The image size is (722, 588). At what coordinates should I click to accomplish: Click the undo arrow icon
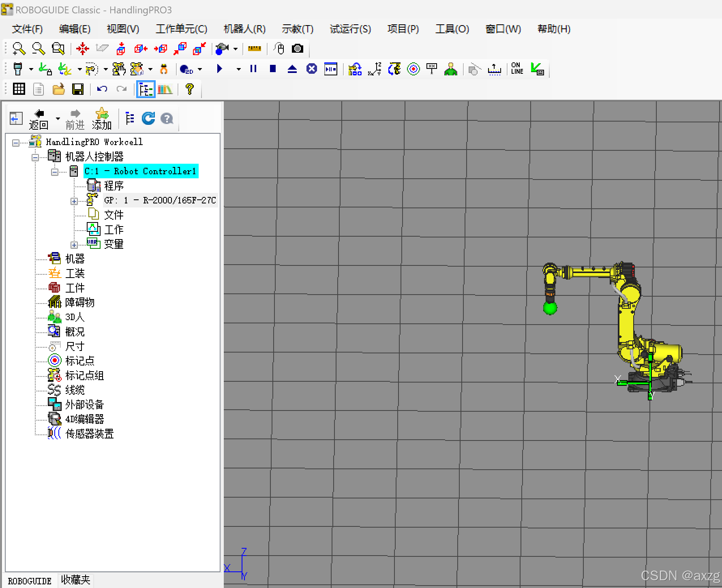[102, 89]
